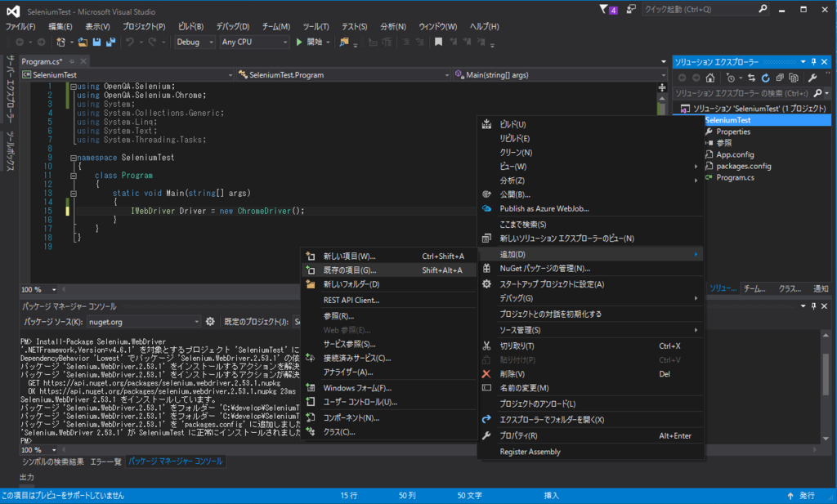Screen dimensions: 837x504
Task: Click the Quick Launch magnifier icon
Action: [x=763, y=9]
